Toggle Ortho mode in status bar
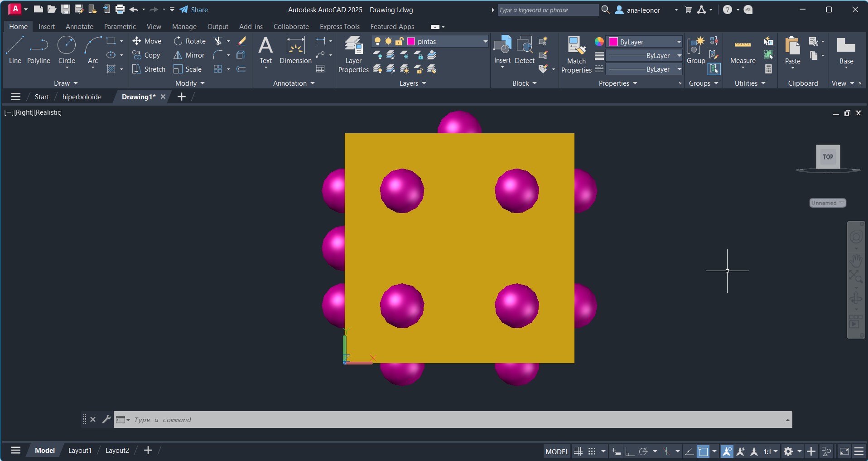868x461 pixels. point(630,451)
